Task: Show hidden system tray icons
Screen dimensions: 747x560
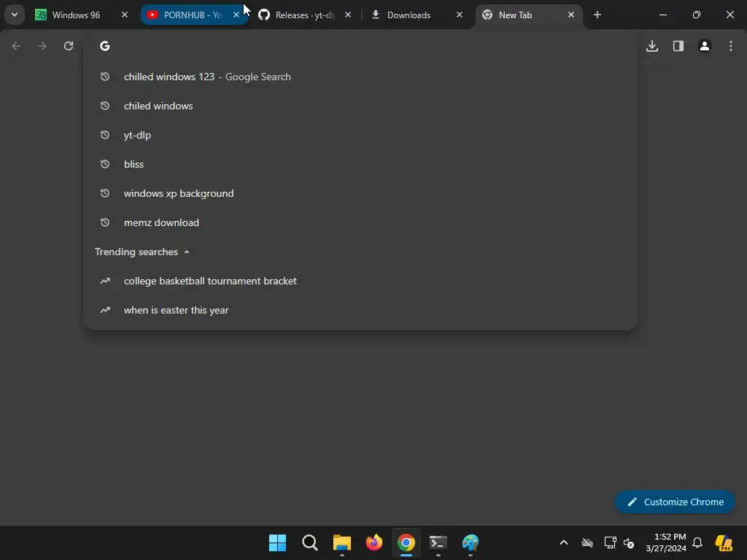Action: click(564, 542)
